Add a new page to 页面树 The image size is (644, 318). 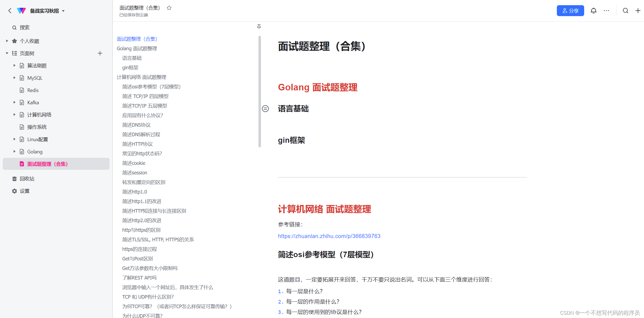coord(100,54)
